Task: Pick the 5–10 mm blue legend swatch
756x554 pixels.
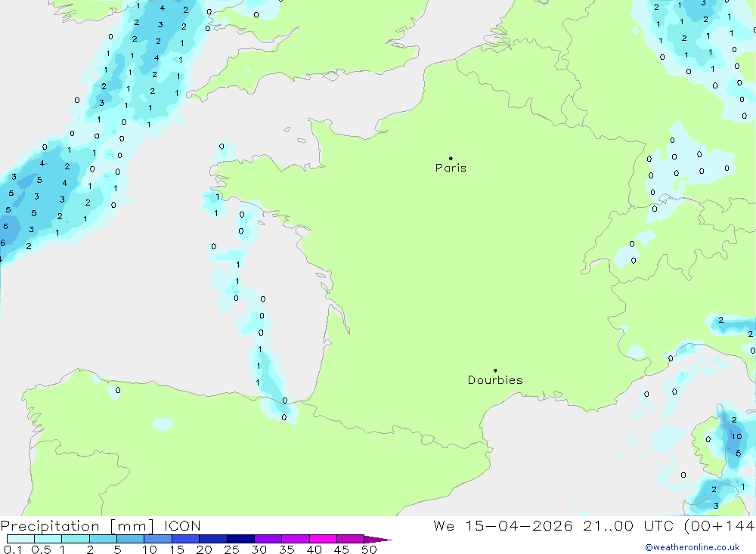Action: pyautogui.click(x=130, y=539)
